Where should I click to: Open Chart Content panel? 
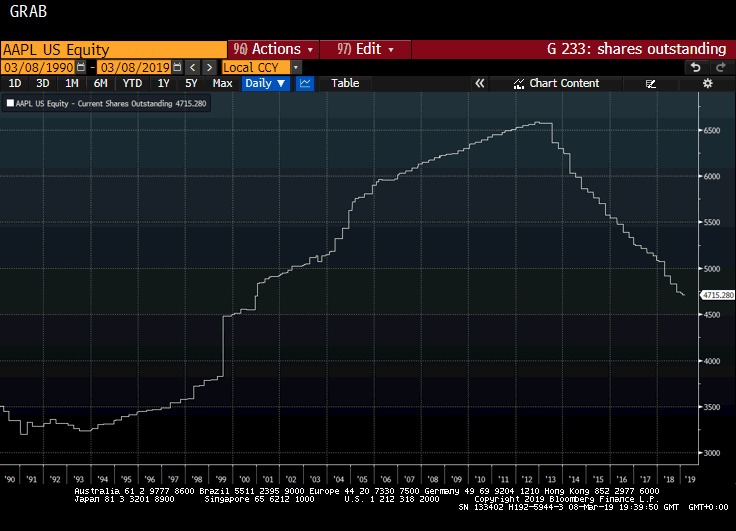[556, 84]
